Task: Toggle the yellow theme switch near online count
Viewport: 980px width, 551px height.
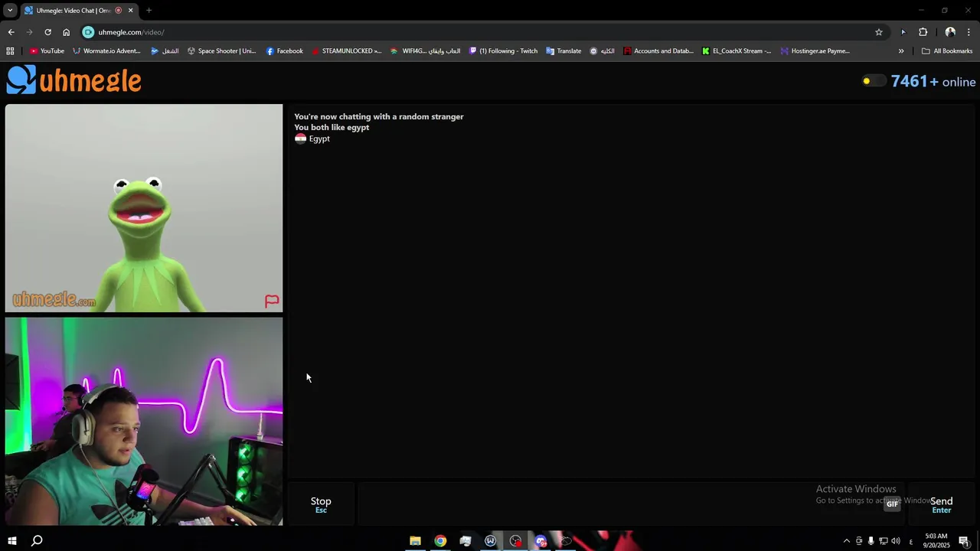Action: coord(873,81)
